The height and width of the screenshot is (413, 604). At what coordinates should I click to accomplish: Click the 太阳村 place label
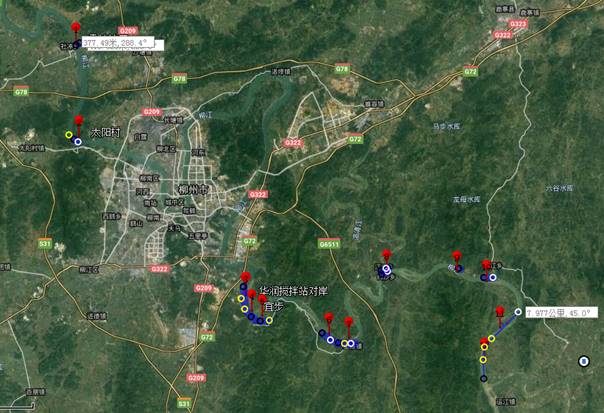(105, 133)
